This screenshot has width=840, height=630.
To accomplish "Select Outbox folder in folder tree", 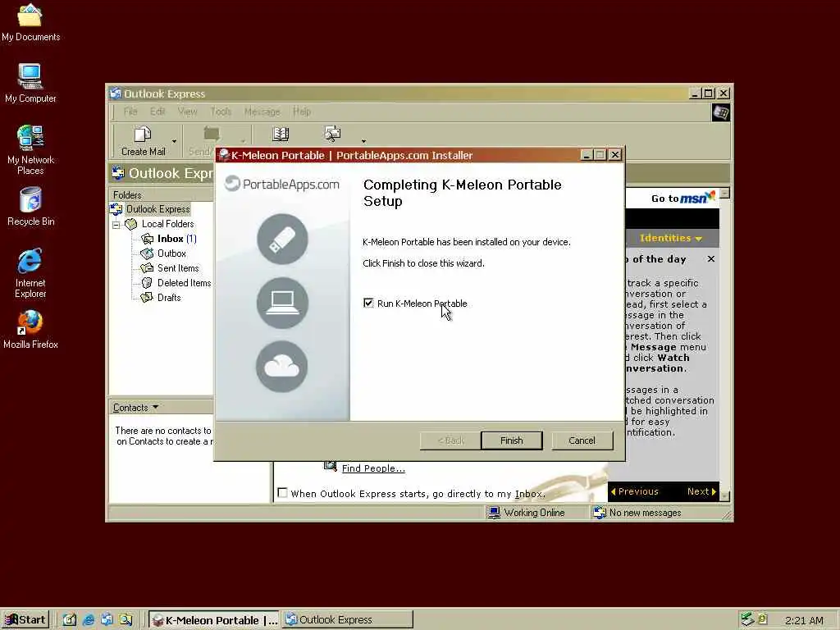I will point(164,253).
